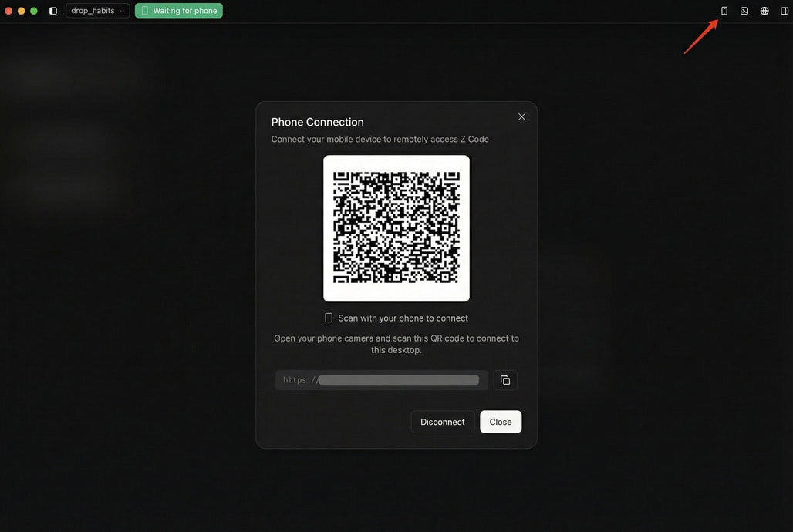The width and height of the screenshot is (793, 532).
Task: Open the globe browser icon
Action: [x=764, y=11]
